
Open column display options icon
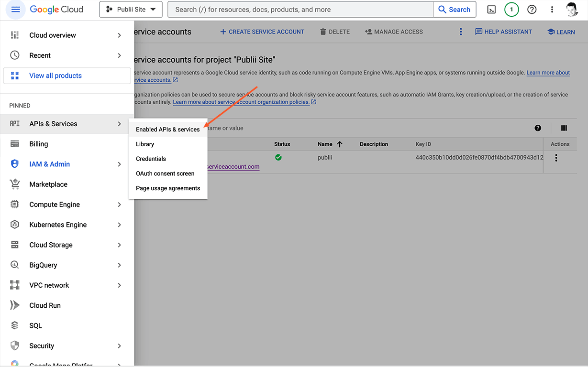564,128
